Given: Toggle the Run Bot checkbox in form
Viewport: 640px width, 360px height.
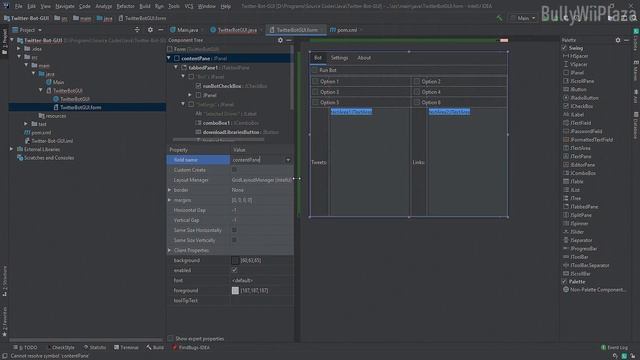Looking at the screenshot, I should [315, 70].
